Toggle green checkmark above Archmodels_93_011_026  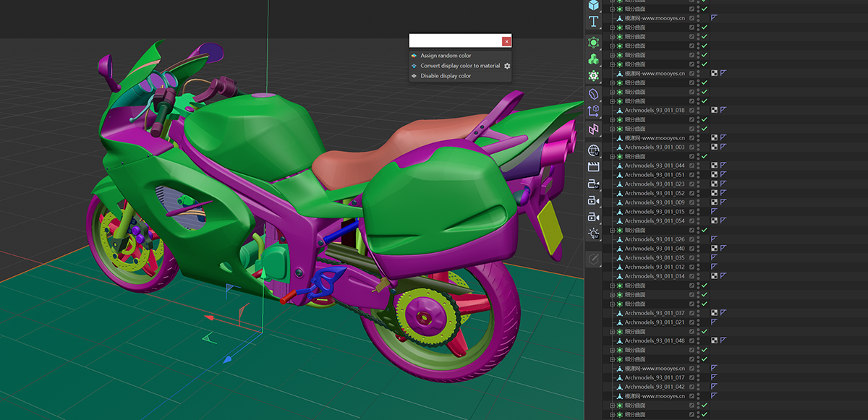[x=705, y=230]
